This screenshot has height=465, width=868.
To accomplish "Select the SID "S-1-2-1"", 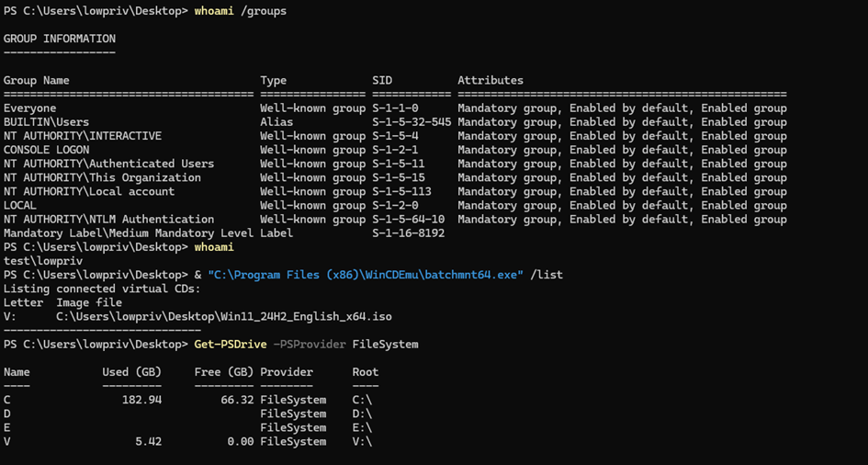I will tap(395, 150).
